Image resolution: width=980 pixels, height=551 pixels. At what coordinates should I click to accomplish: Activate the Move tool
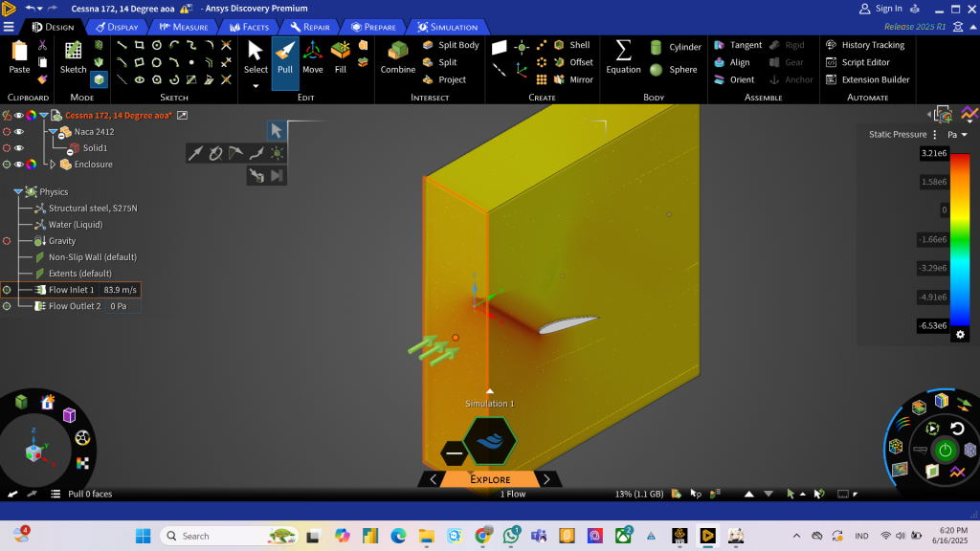pos(312,57)
